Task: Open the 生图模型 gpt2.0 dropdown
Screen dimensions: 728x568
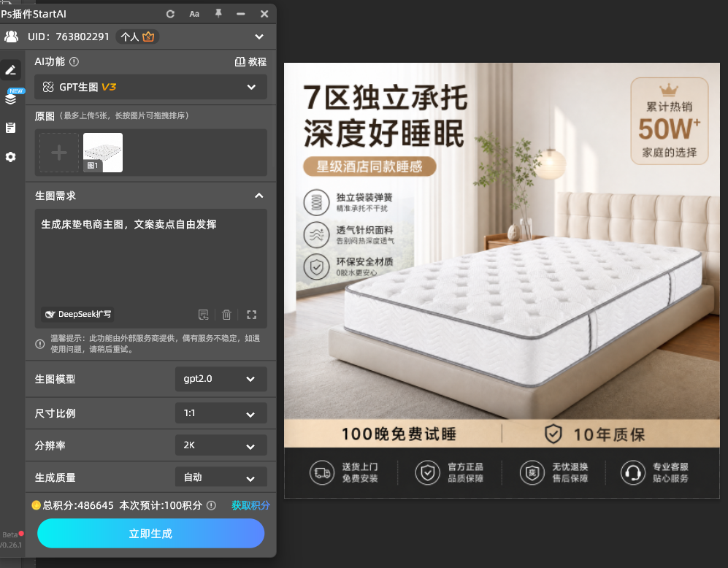Action: point(221,379)
